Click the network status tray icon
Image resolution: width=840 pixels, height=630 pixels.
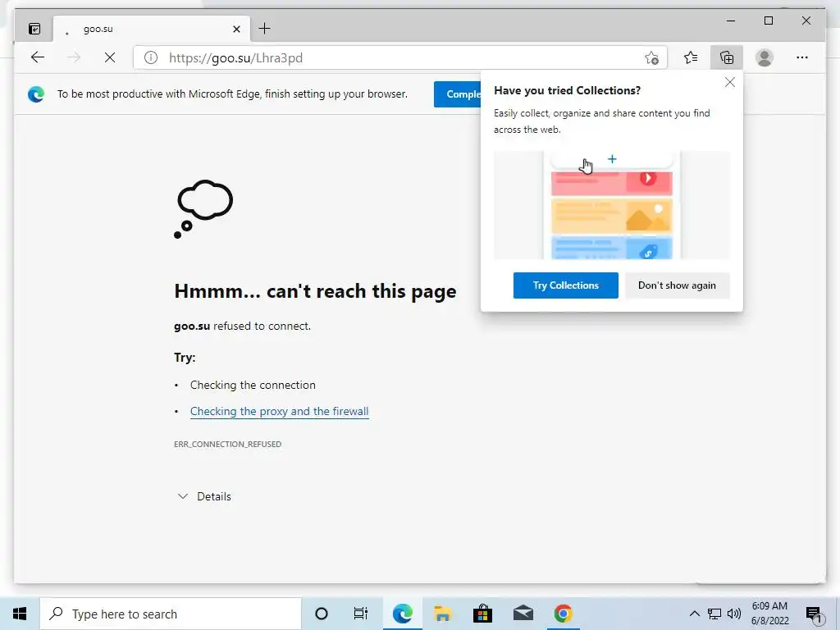coord(714,614)
